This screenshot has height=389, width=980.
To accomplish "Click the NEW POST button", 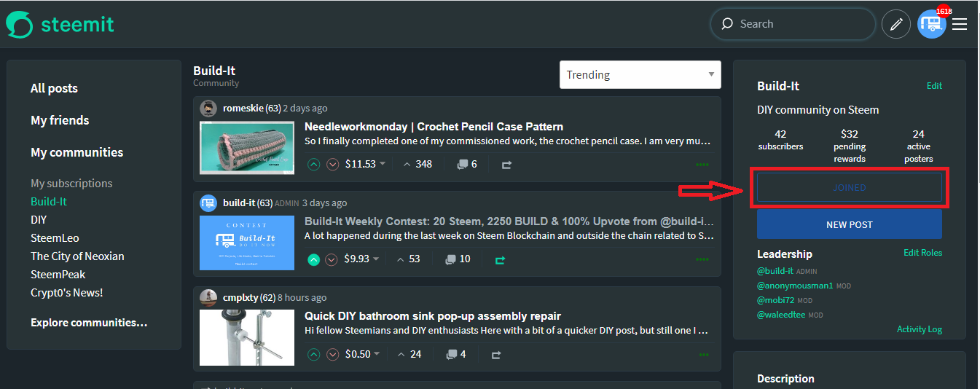I will tap(850, 224).
